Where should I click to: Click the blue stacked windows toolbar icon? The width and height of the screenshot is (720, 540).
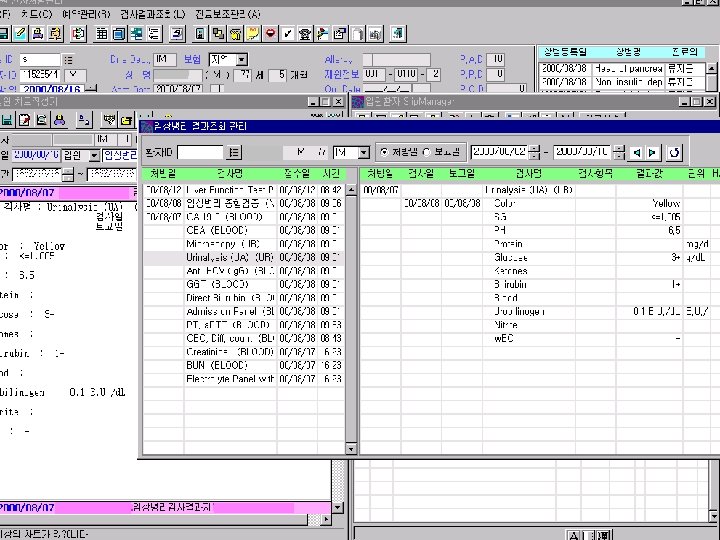[x=119, y=34]
